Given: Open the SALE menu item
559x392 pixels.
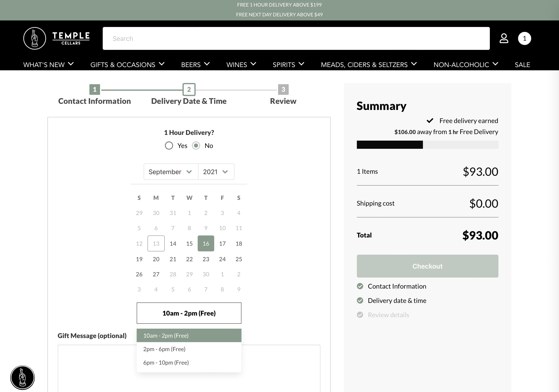Looking at the screenshot, I should click(522, 65).
